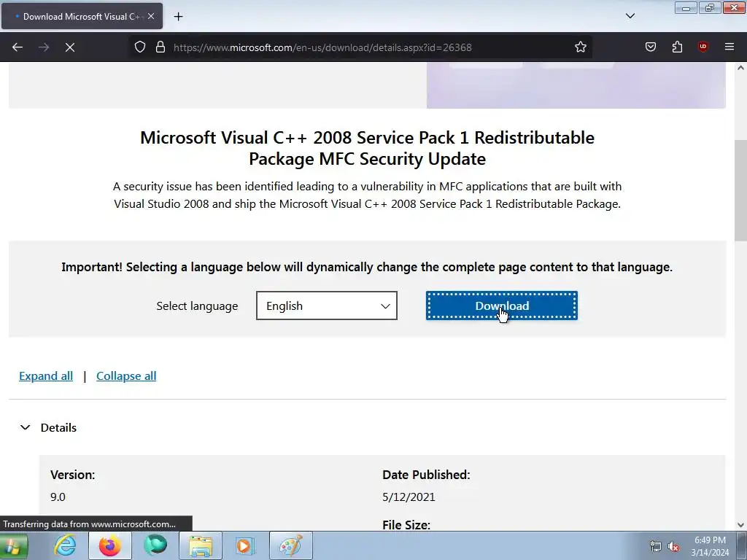
Task: Click the forward navigation arrow
Action: [x=44, y=47]
